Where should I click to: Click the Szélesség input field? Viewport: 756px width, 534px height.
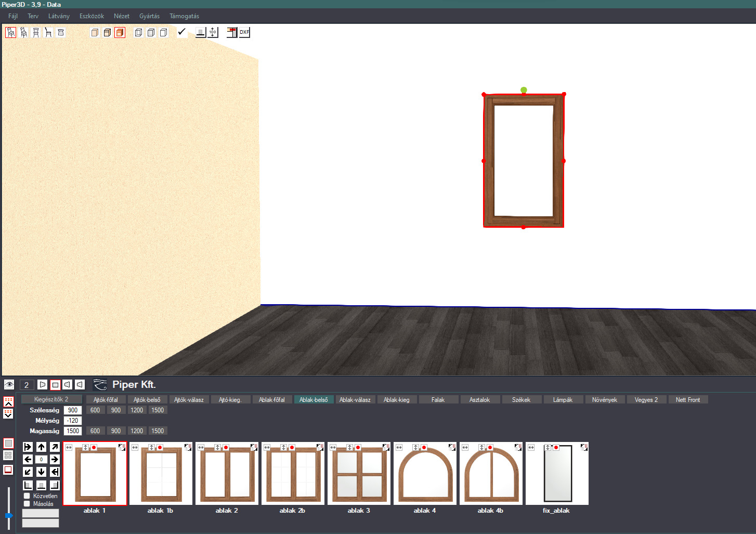(x=73, y=410)
